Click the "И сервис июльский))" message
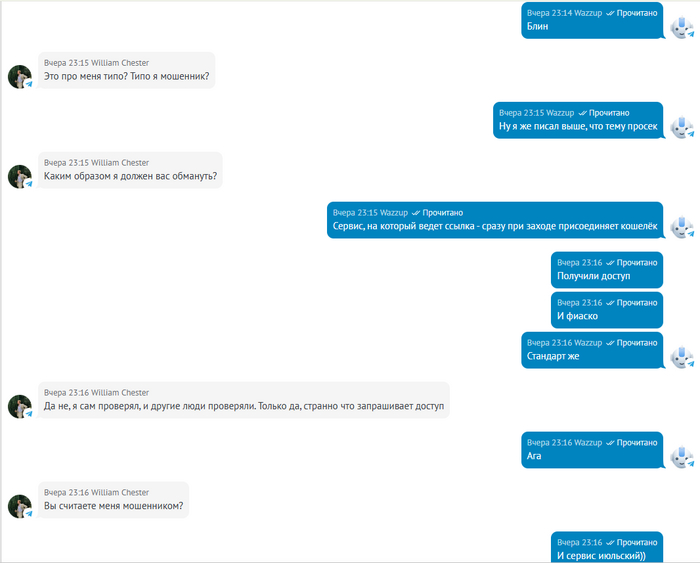This screenshot has width=700, height=563. pyautogui.click(x=606, y=547)
